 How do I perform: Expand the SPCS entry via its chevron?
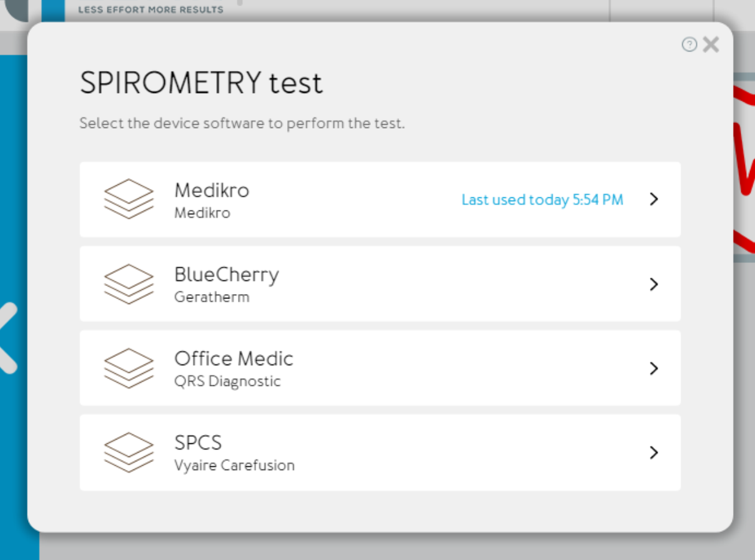coord(654,453)
